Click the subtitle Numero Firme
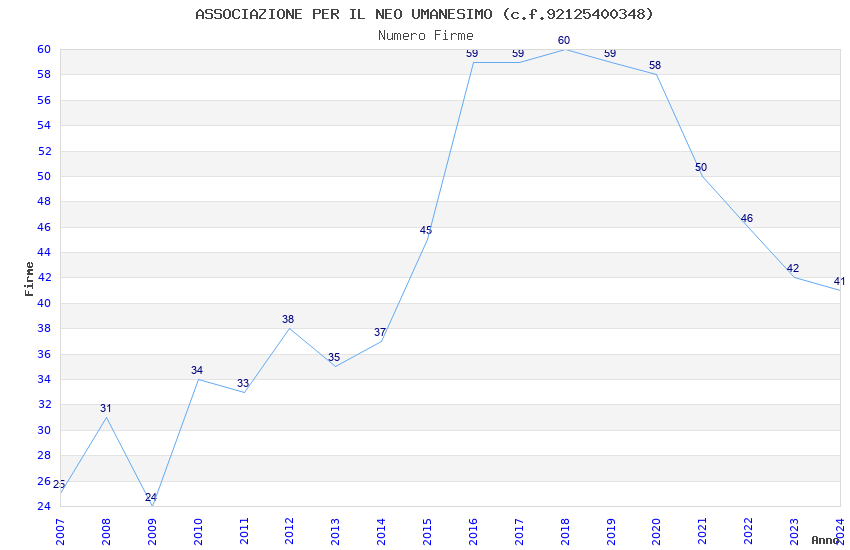Screen dimensions: 850x550 426,36
